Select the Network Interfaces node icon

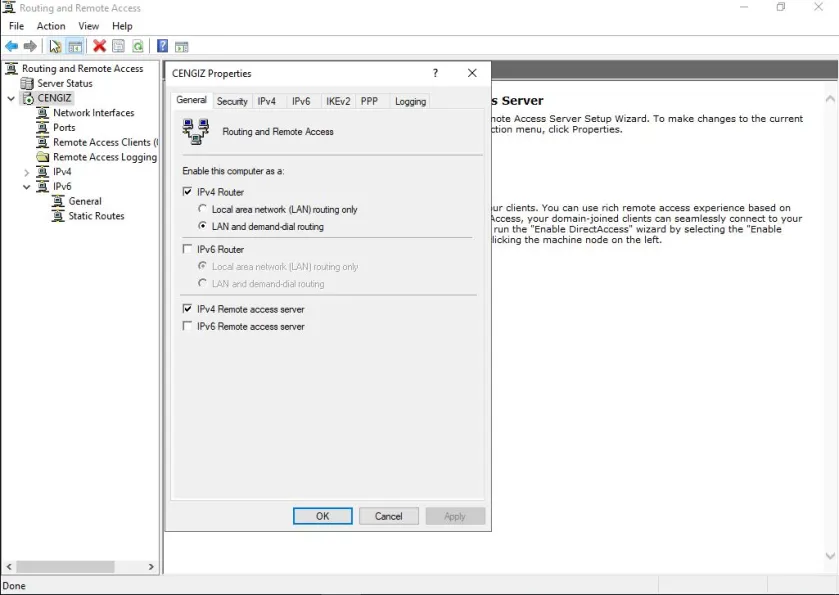click(x=42, y=113)
